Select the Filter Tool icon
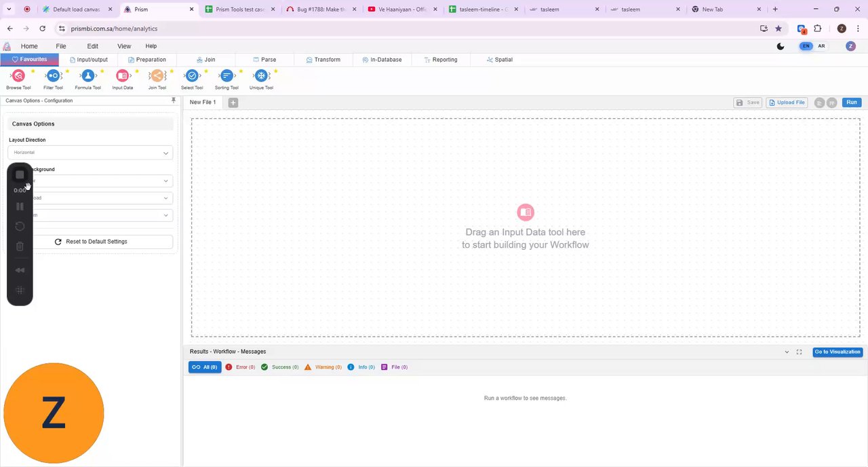This screenshot has height=467, width=868. pyautogui.click(x=53, y=76)
